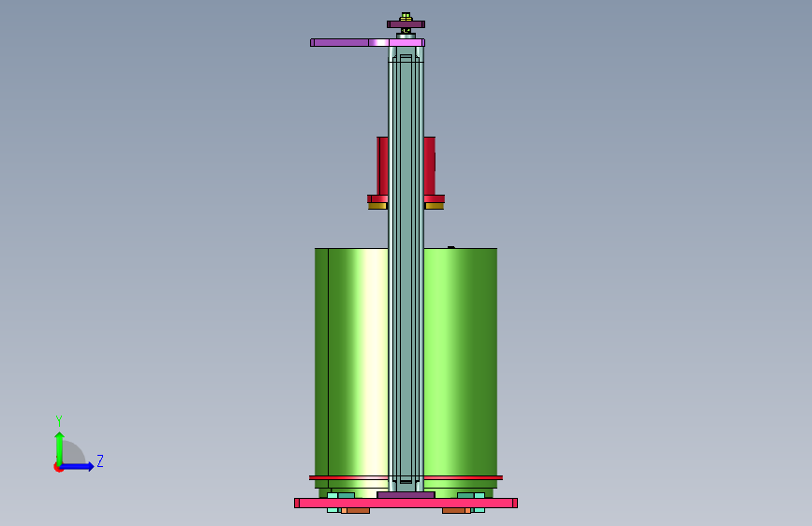This screenshot has height=526, width=812.
Task: Select the gray quarter-circle plane of triad
Action: click(74, 453)
